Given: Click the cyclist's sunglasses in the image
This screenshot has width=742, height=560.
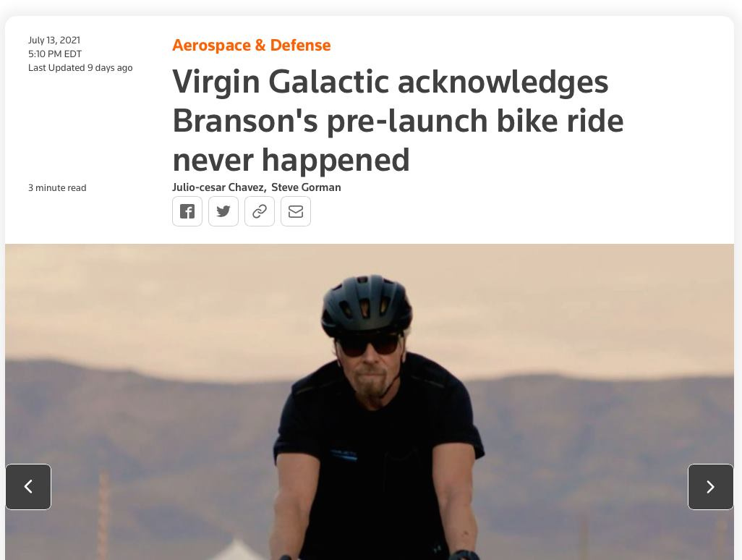Looking at the screenshot, I should pos(369,344).
